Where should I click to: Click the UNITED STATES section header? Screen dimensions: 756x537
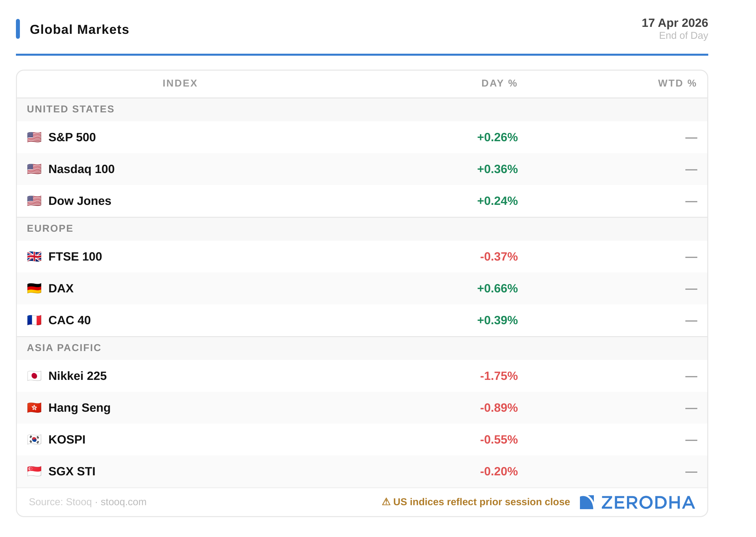coord(70,109)
